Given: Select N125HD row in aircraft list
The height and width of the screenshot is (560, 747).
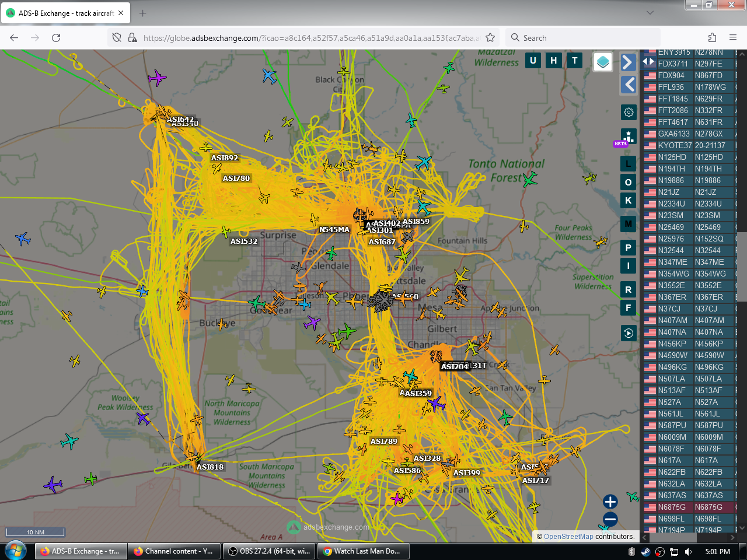Looking at the screenshot, I should 690,157.
